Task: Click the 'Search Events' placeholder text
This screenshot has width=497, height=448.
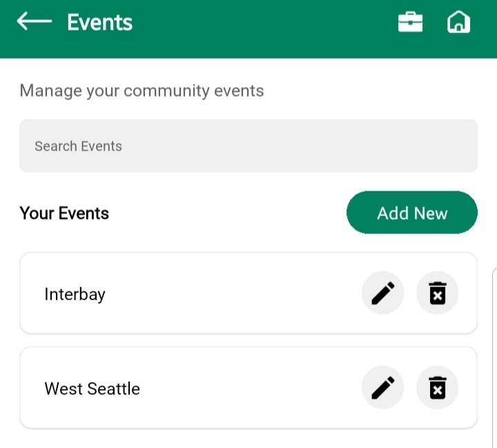Action: (x=78, y=146)
